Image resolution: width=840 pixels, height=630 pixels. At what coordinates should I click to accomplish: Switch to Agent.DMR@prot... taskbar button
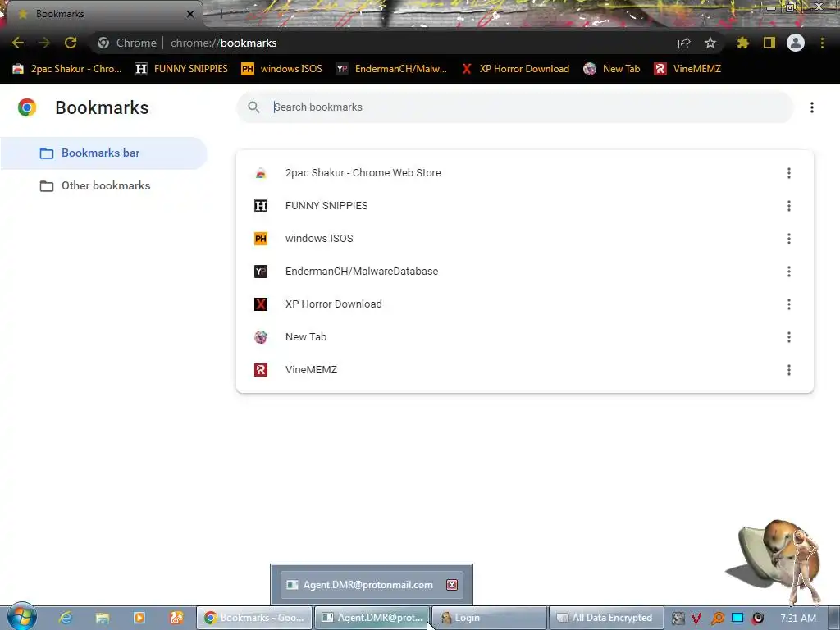pyautogui.click(x=372, y=618)
